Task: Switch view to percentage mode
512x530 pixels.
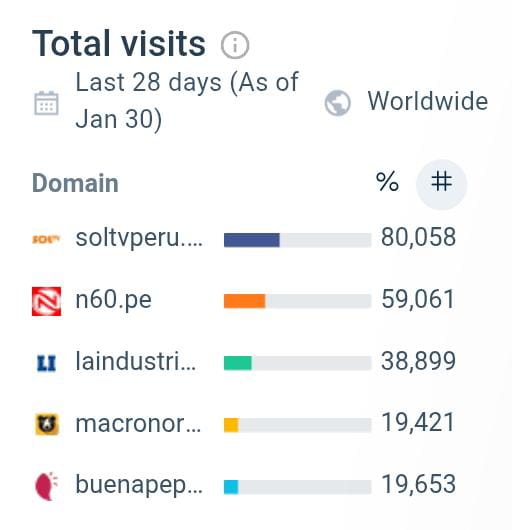Action: pyautogui.click(x=387, y=182)
